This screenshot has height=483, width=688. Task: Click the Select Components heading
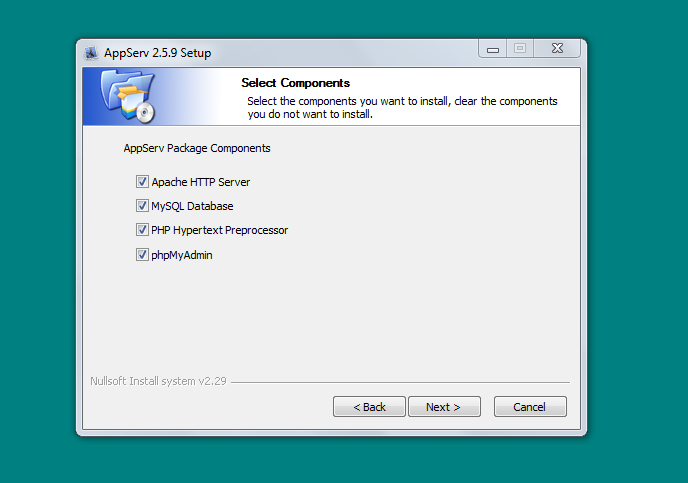(x=295, y=83)
